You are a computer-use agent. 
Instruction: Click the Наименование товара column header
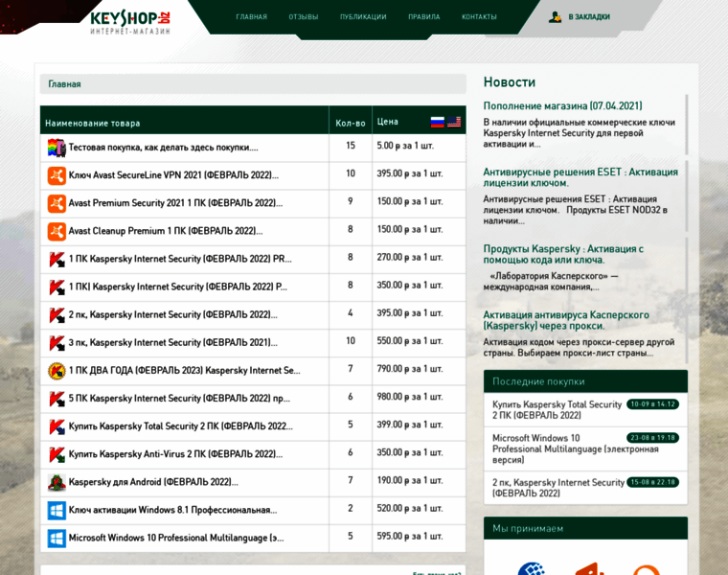pos(92,124)
